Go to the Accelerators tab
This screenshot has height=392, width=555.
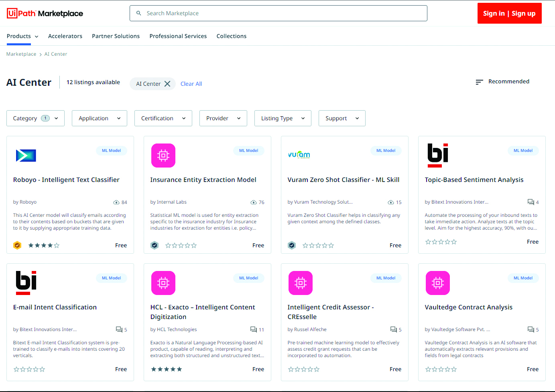pyautogui.click(x=65, y=36)
